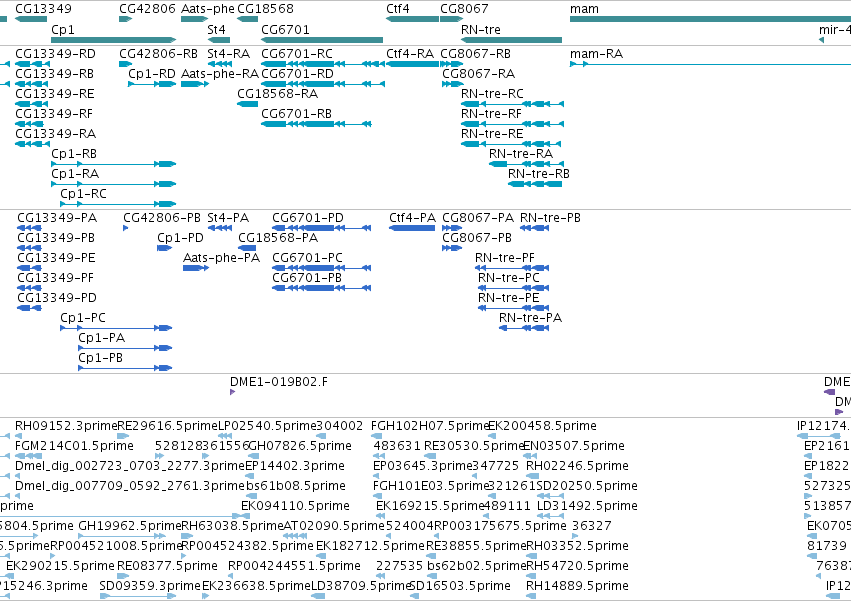The width and height of the screenshot is (851, 601).
Task: Click EST EP03645.3prime
Action: (423, 466)
